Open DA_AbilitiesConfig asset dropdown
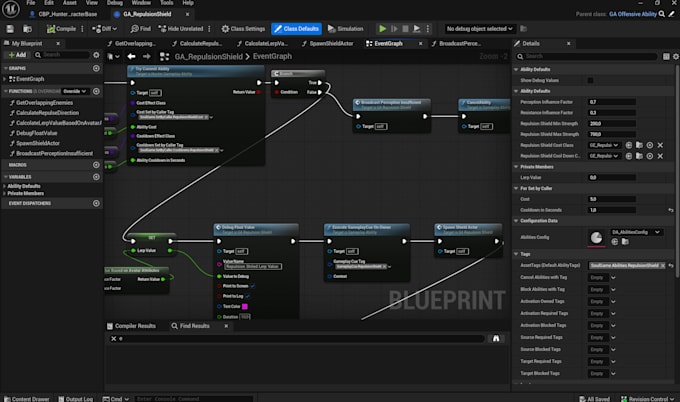The height and width of the screenshot is (402, 680). [636, 232]
